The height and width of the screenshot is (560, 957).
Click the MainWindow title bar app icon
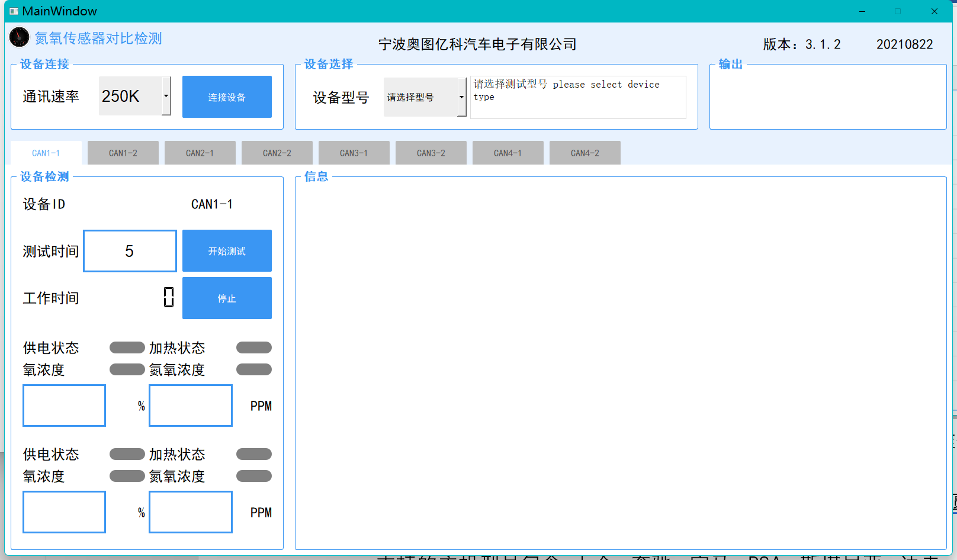[x=14, y=11]
